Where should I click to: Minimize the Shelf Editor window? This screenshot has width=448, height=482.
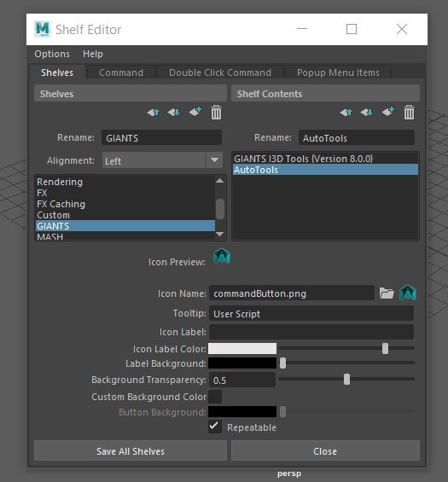coord(302,29)
